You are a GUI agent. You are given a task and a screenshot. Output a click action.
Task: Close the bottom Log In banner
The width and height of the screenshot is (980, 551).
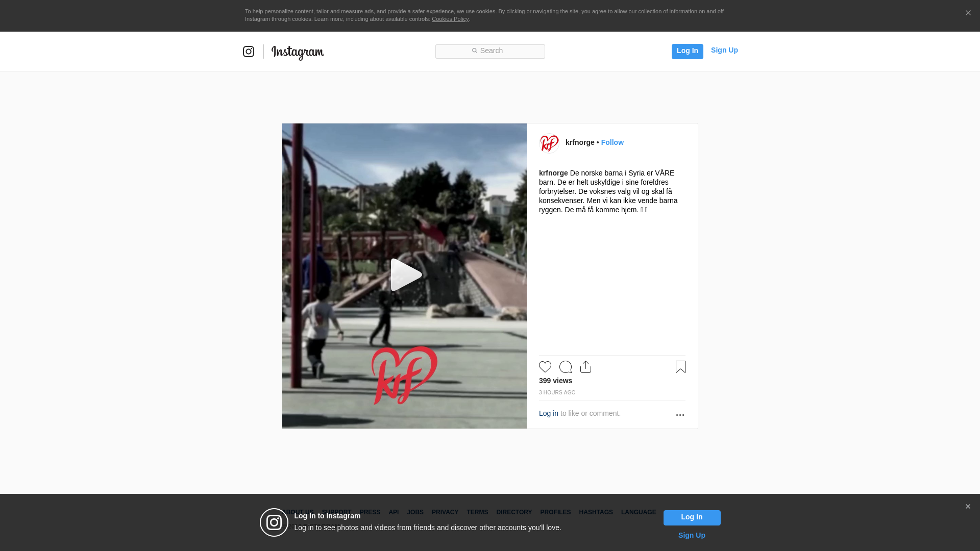click(x=968, y=507)
